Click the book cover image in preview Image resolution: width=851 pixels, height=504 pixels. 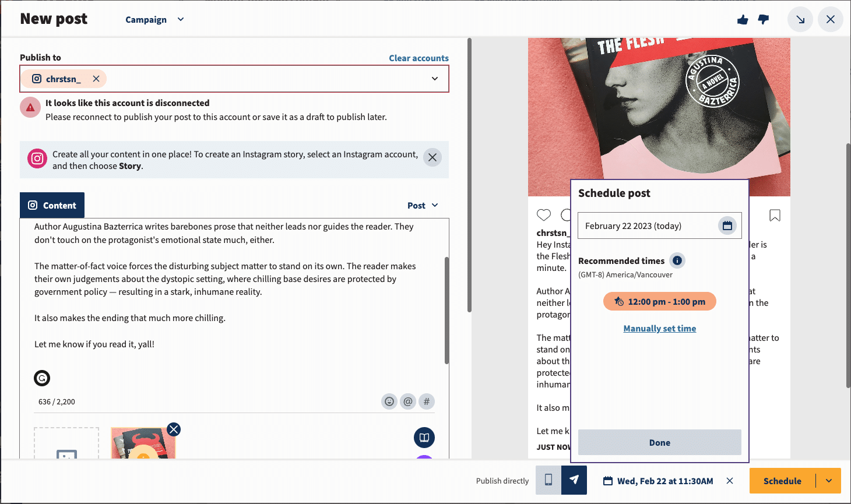pos(659,117)
